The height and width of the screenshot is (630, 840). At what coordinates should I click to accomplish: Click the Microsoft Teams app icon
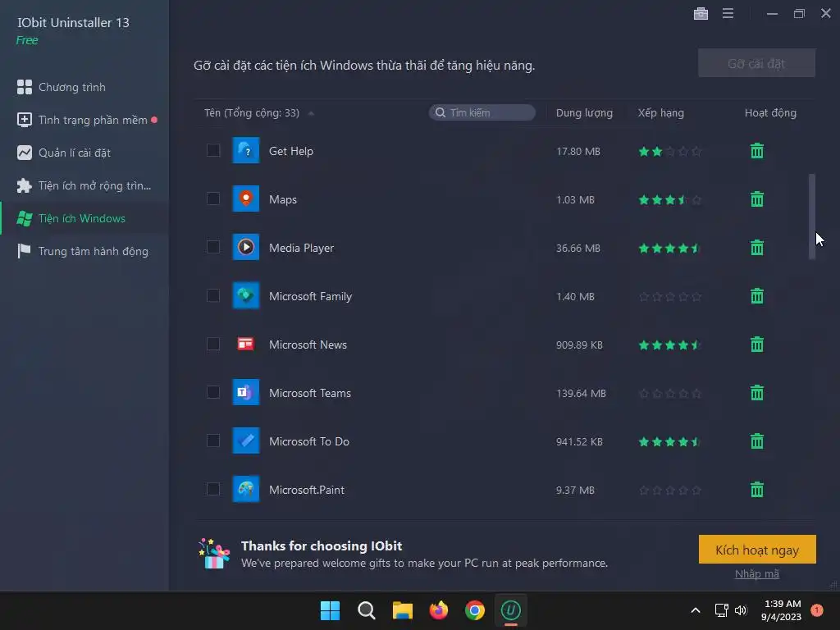pyautogui.click(x=246, y=392)
